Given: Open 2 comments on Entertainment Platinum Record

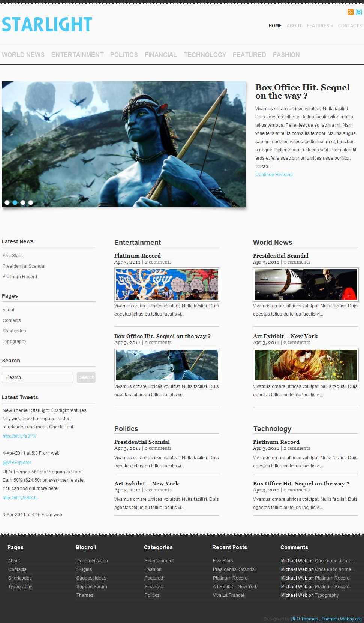Looking at the screenshot, I should point(158,262).
